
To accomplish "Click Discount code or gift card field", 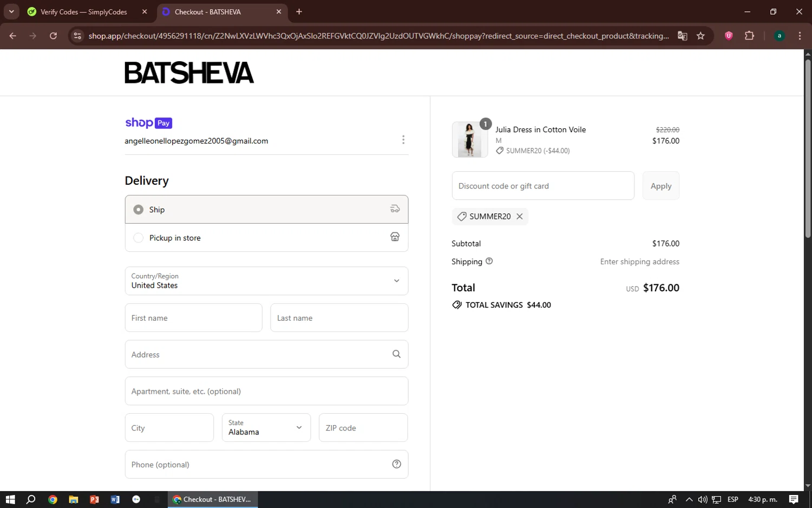I will pos(543,186).
